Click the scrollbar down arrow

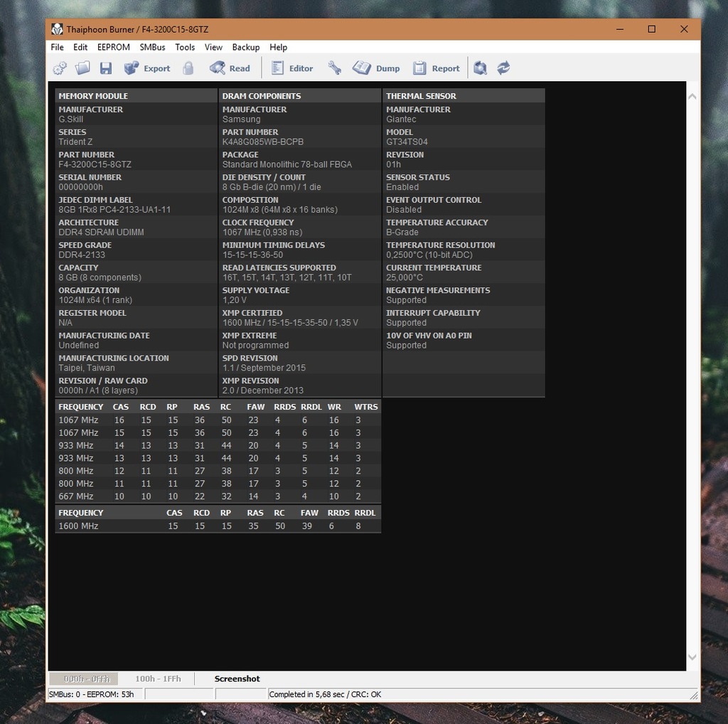(x=692, y=657)
